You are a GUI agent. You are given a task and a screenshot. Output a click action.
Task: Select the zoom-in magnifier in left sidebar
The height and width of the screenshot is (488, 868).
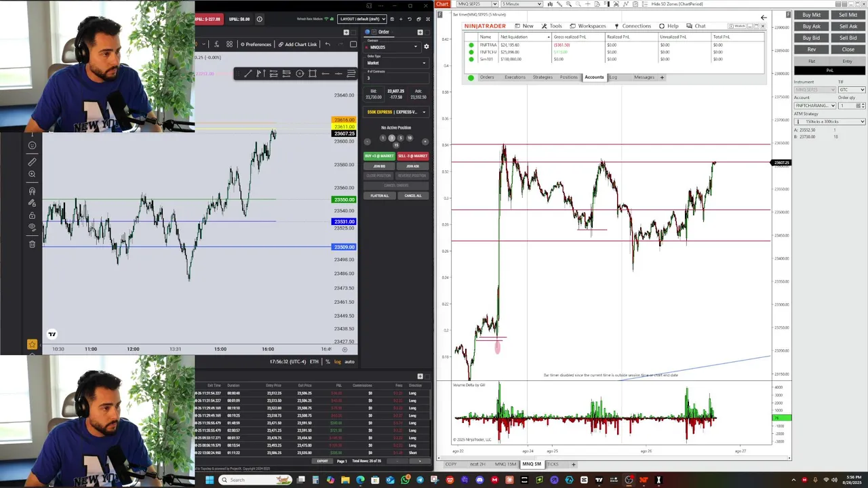tap(32, 174)
